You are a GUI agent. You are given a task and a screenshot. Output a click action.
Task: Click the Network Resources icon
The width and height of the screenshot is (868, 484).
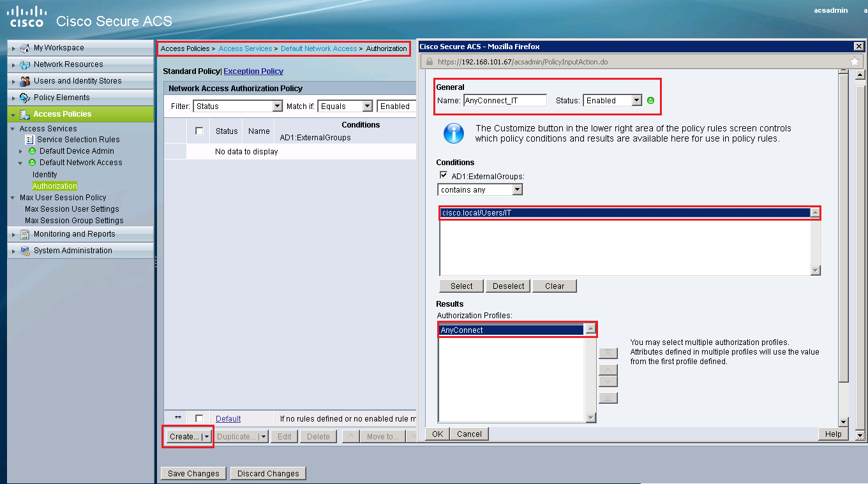pos(25,64)
